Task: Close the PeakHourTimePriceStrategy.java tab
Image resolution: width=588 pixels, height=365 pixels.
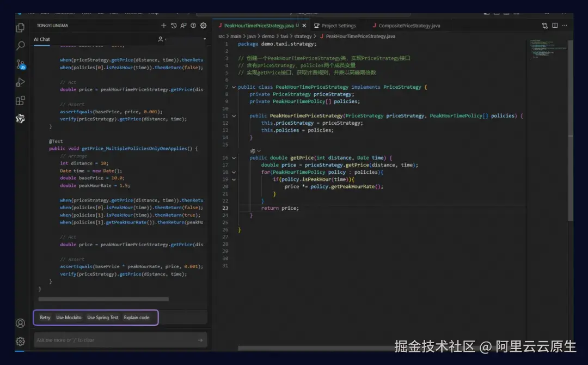Action: pos(304,26)
